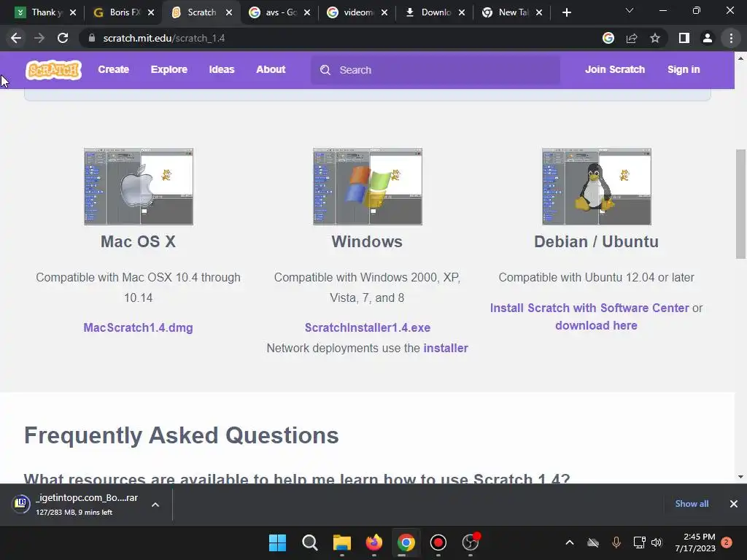The width and height of the screenshot is (747, 560).
Task: Open the clock showing 2:45 PM
Action: tap(695, 542)
